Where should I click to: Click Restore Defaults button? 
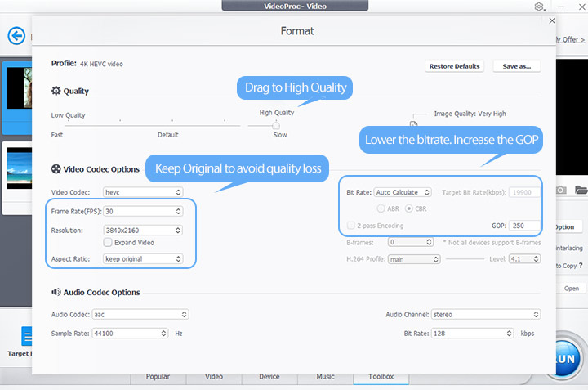[454, 66]
